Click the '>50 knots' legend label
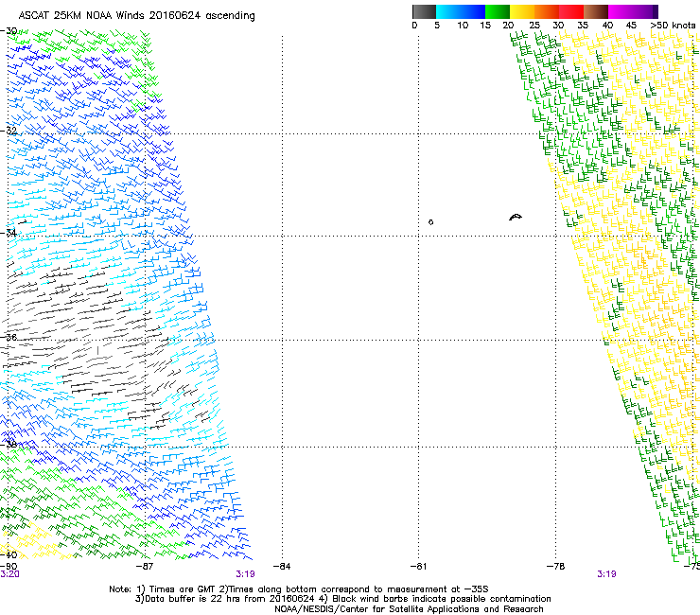The height and width of the screenshot is (615, 700). click(673, 26)
